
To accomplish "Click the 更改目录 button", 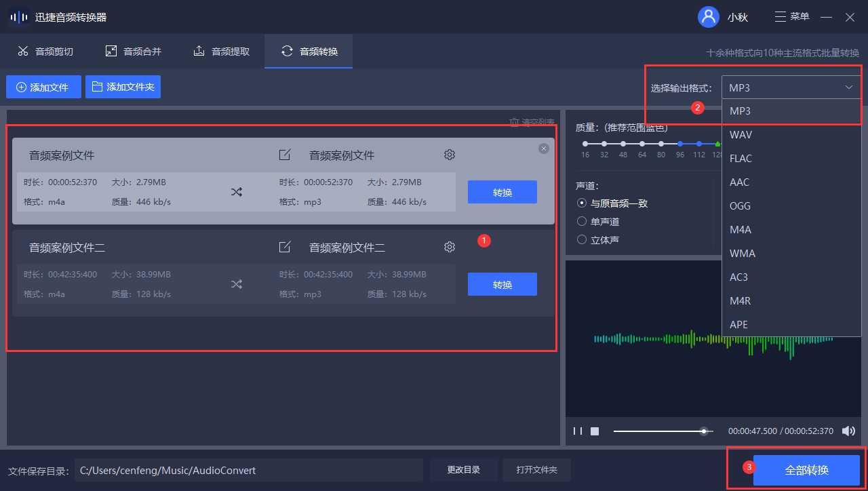I will (x=464, y=470).
